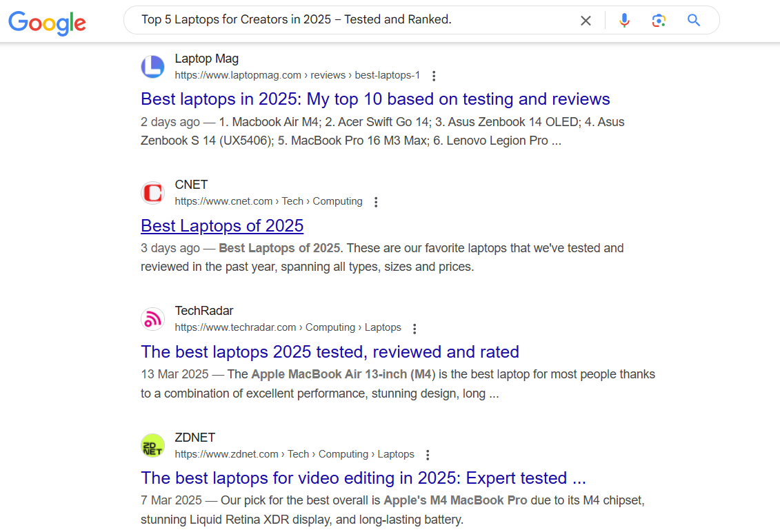
Task: Start voice search with microphone icon
Action: pyautogui.click(x=624, y=21)
